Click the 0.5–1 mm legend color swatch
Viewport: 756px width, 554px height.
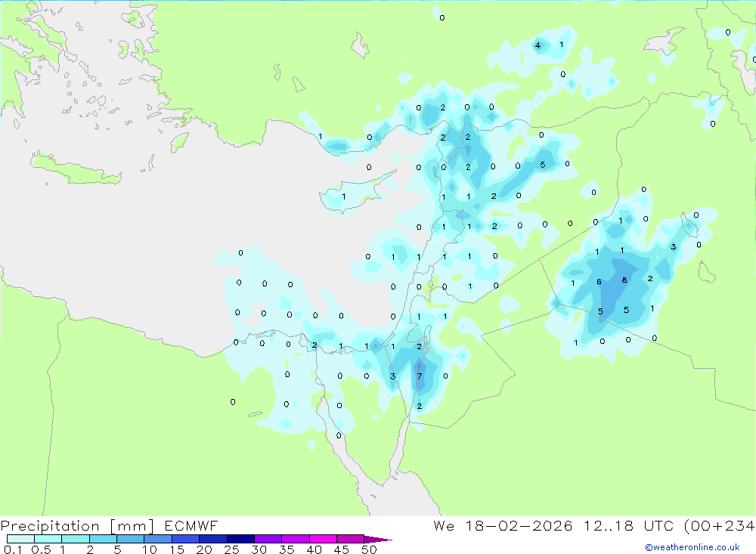[x=48, y=539]
